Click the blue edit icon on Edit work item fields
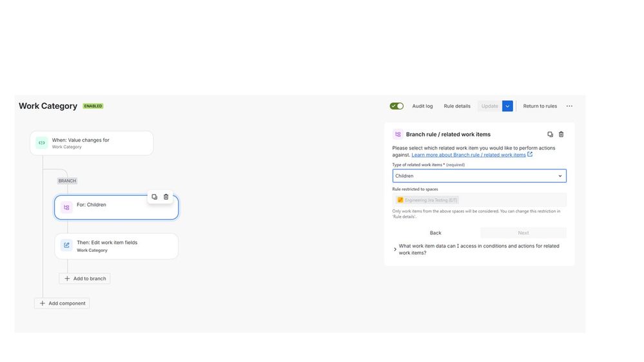The height and width of the screenshot is (362, 644). [x=66, y=245]
